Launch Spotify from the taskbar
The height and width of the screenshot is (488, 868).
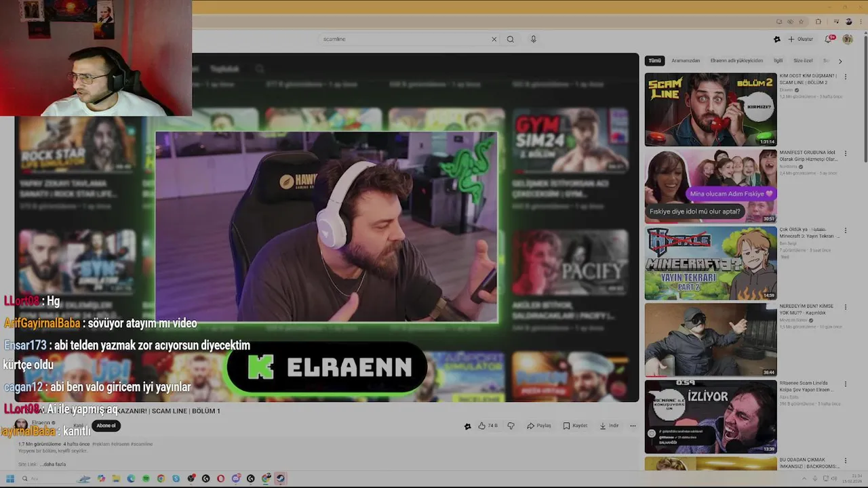pyautogui.click(x=146, y=479)
